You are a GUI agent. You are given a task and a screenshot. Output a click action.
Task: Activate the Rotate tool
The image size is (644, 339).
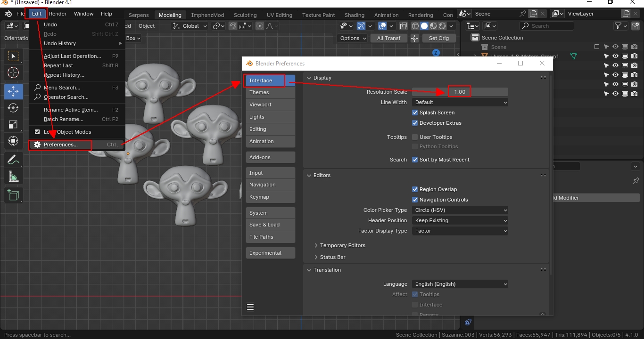[13, 108]
